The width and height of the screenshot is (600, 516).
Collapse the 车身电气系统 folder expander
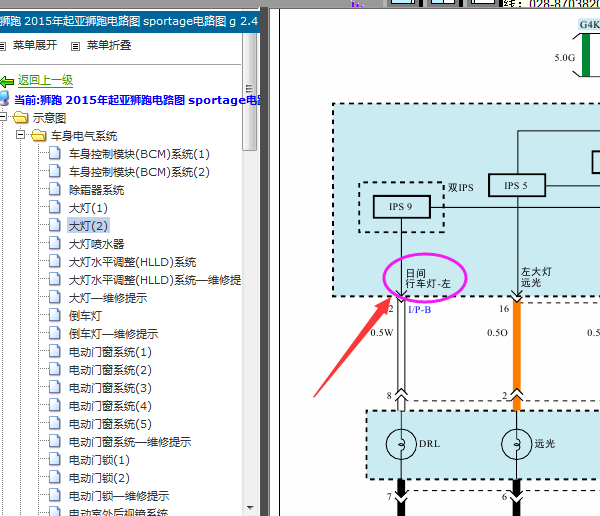point(21,135)
